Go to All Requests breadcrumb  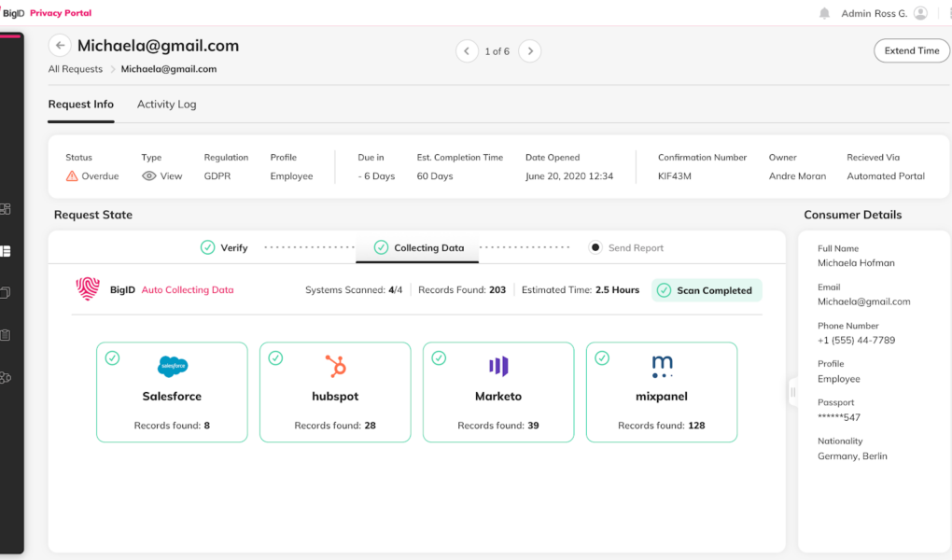[x=76, y=69]
